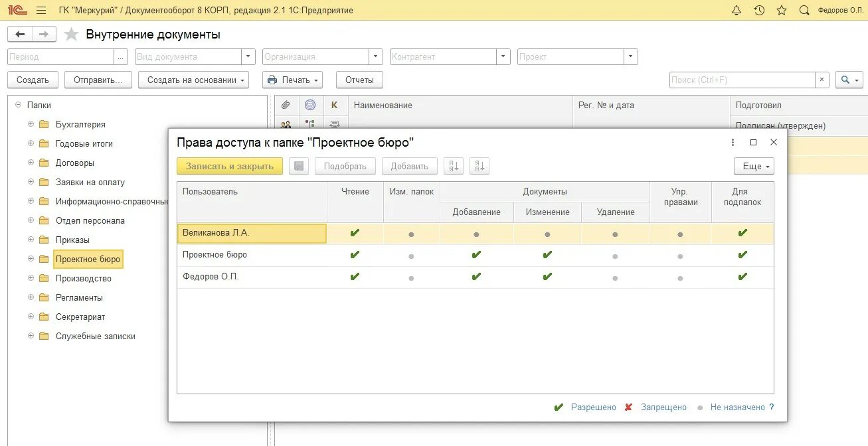
Task: Toggle Для подпапок for Великанова Л.А.
Action: click(742, 233)
